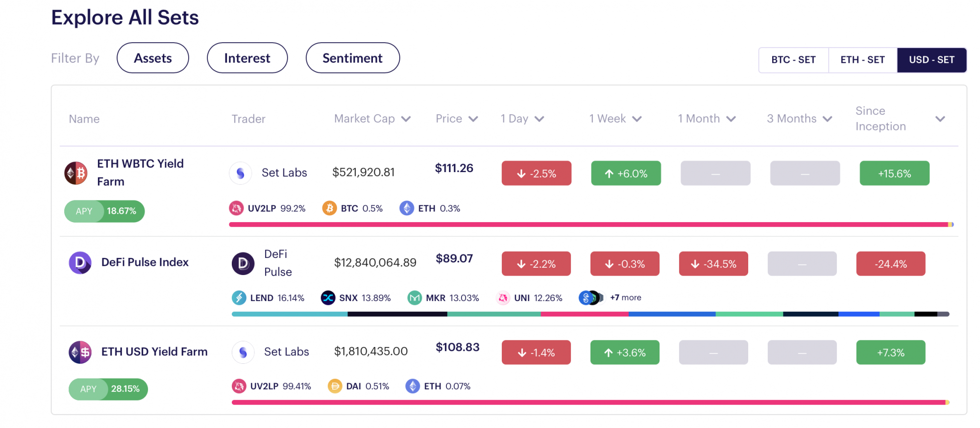Screen dimensions: 980x428
Task: Click the DeFi Pulse Index purple logo
Action: (x=80, y=263)
